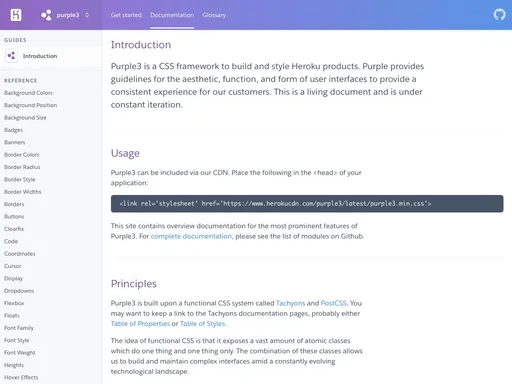Select Background Colors in the sidebar
This screenshot has height=384, width=512.
[x=28, y=93]
